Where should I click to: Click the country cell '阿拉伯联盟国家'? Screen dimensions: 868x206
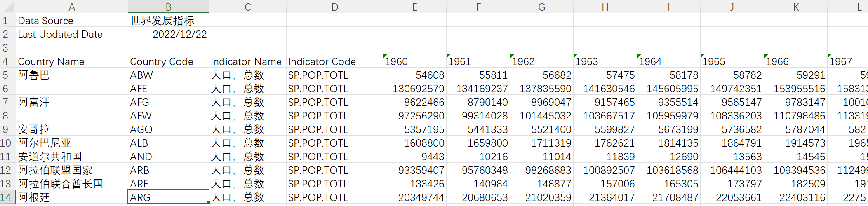click(72, 170)
